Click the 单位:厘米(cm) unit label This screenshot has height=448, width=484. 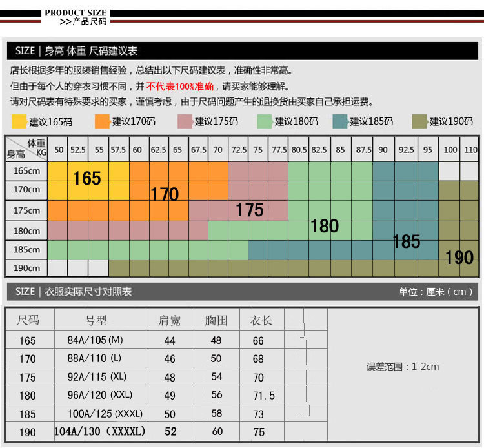(436, 292)
